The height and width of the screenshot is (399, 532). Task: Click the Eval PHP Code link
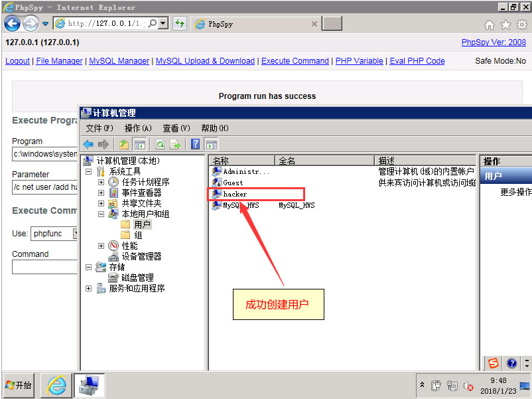(x=417, y=61)
